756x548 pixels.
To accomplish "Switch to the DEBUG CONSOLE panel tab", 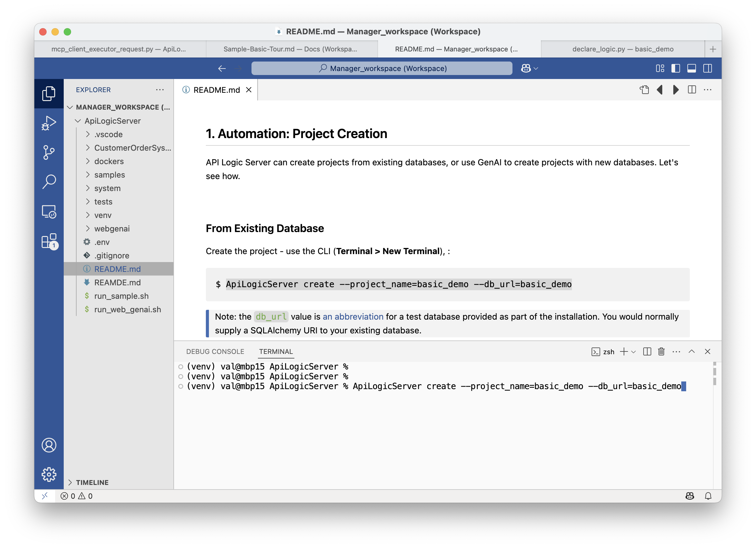I will 215,351.
